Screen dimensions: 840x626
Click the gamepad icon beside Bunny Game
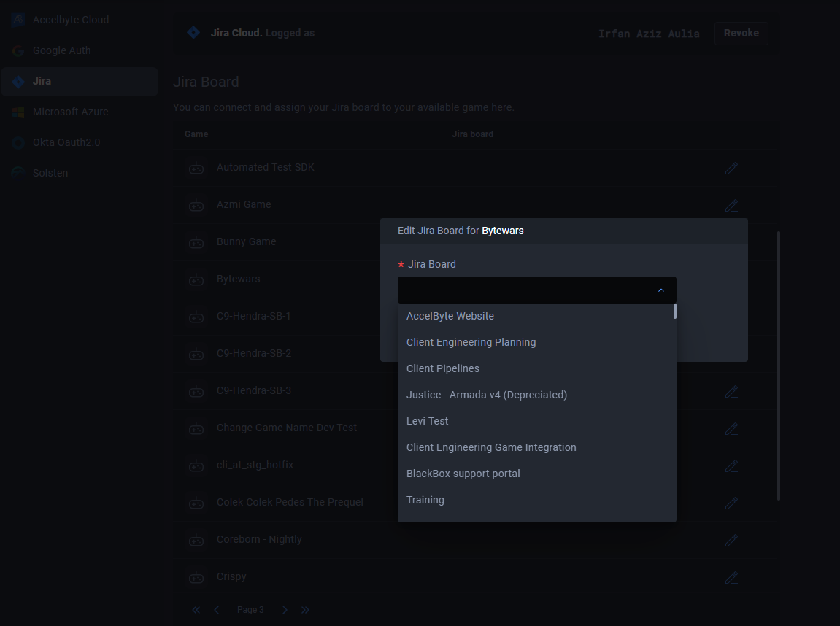click(196, 242)
